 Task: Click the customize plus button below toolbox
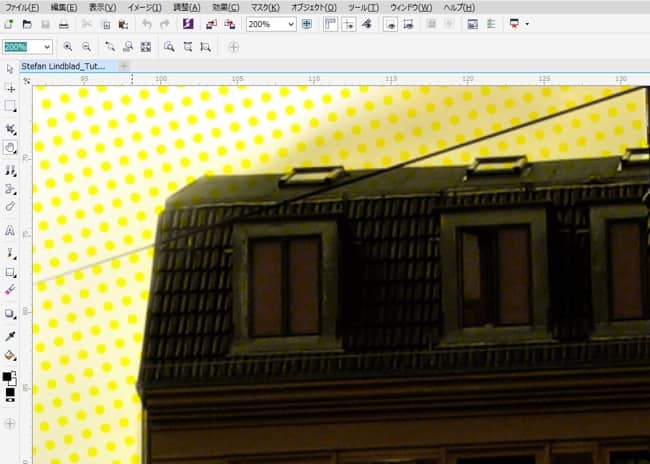click(x=10, y=423)
